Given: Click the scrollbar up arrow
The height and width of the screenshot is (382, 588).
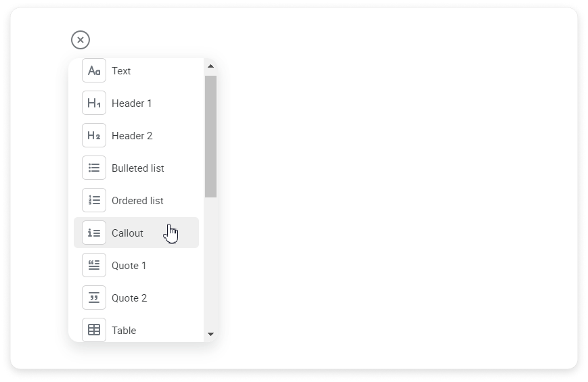Looking at the screenshot, I should (210, 66).
